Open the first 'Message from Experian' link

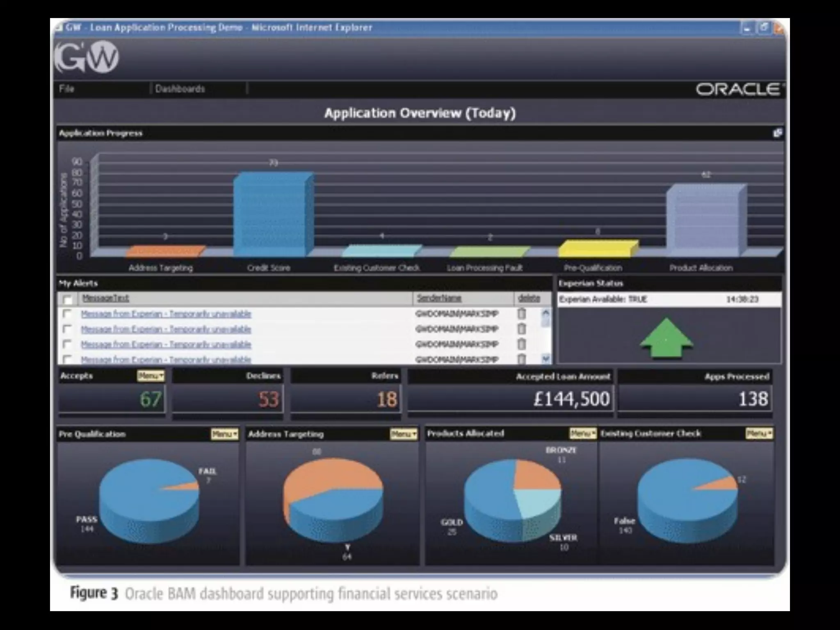(166, 314)
